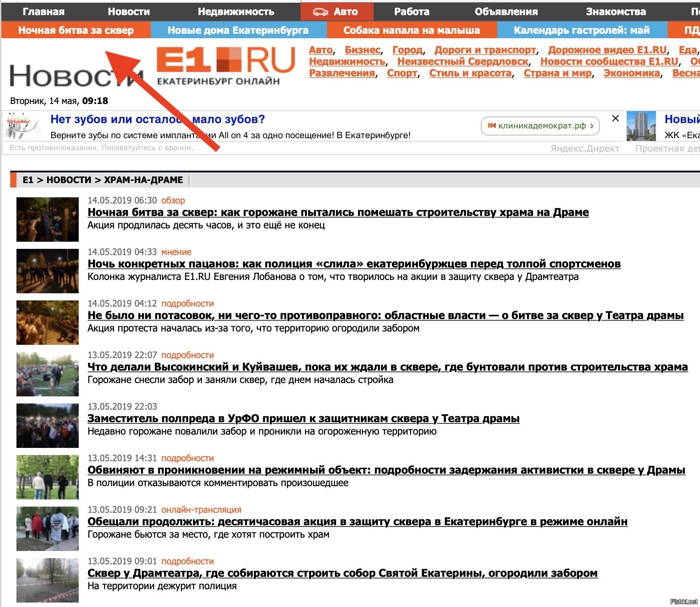The image size is (700, 607).
Task: Close the dental implants ad banner
Action: click(x=615, y=119)
